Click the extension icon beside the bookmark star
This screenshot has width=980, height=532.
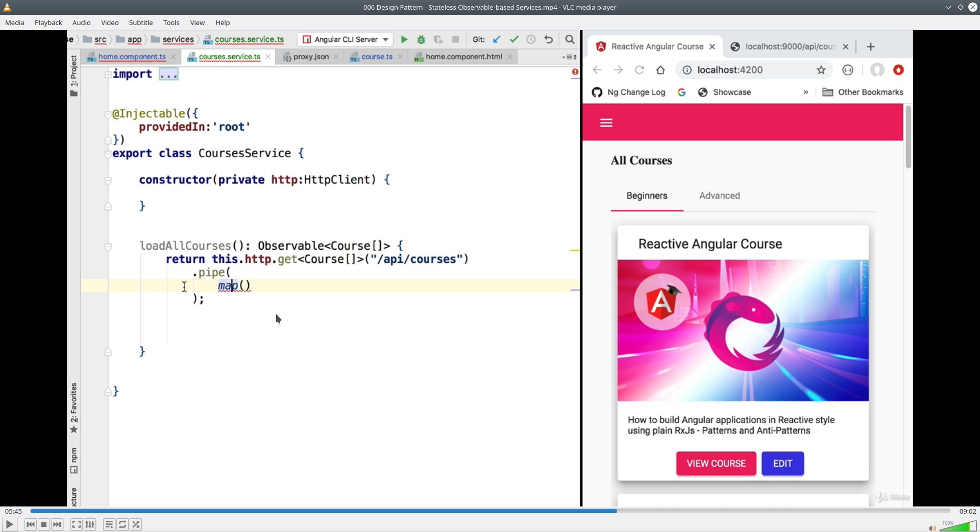coord(848,70)
